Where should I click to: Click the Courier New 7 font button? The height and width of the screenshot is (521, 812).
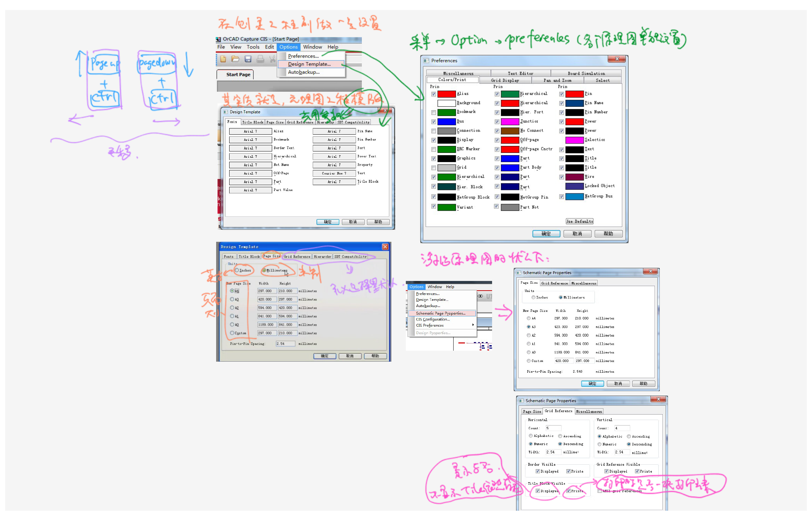[x=334, y=173]
